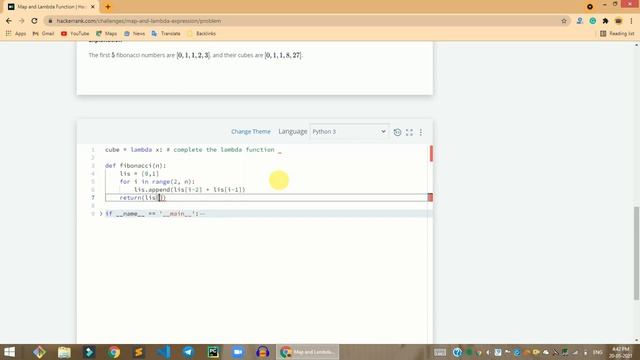Open Language dropdown showing Python 3
The height and width of the screenshot is (360, 640).
pos(349,131)
